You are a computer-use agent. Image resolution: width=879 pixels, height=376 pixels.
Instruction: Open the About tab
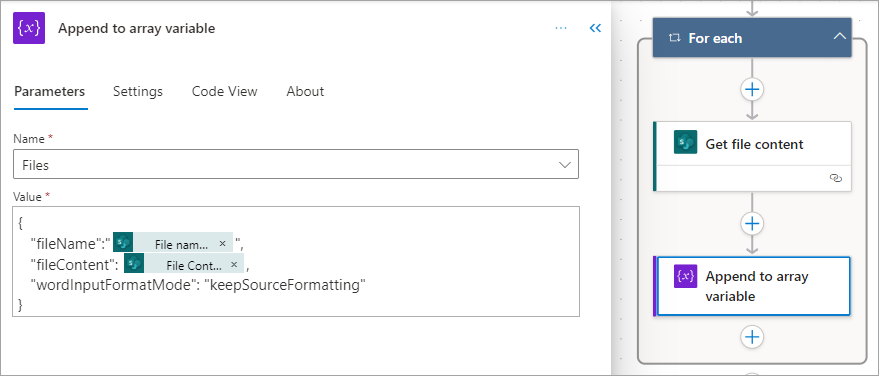(305, 91)
